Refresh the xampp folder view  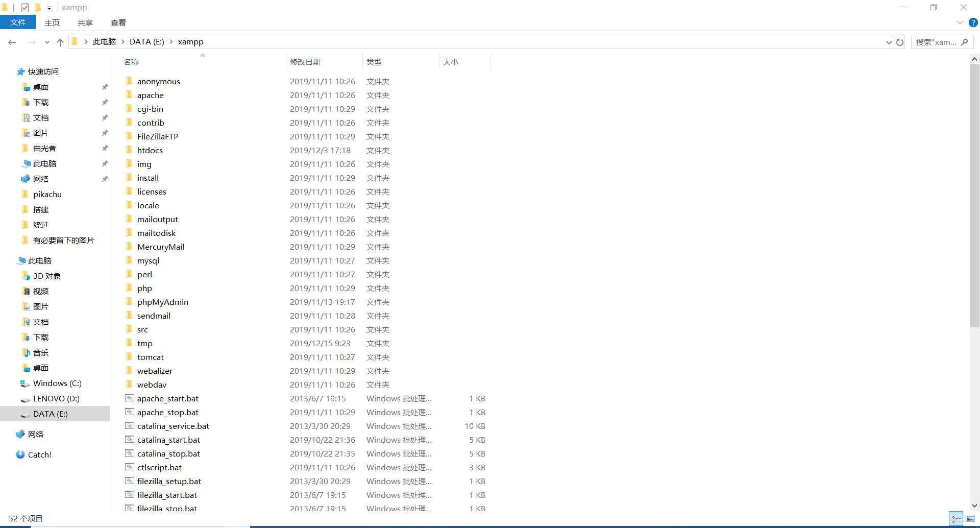[900, 42]
